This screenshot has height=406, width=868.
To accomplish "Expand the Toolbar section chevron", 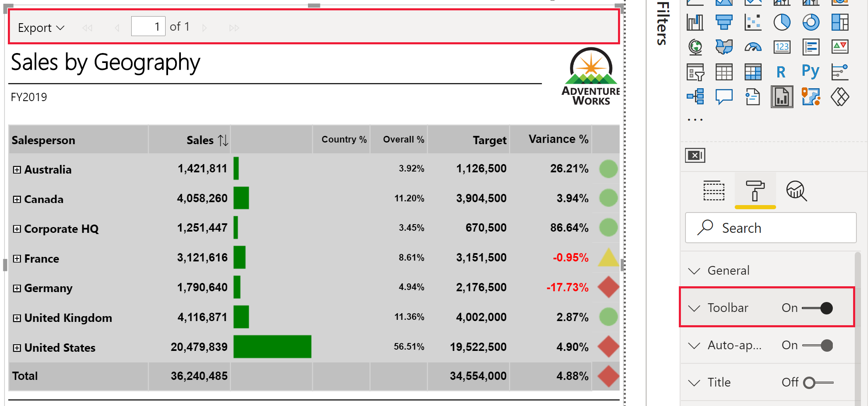I will coord(694,308).
